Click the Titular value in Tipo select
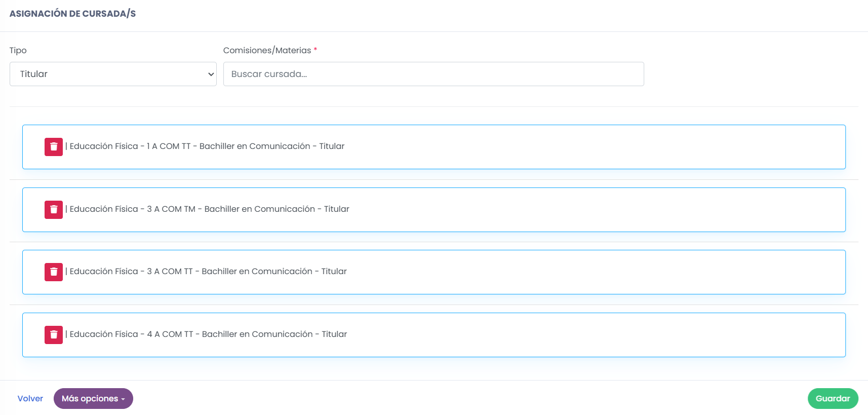The image size is (868, 415). [x=34, y=74]
